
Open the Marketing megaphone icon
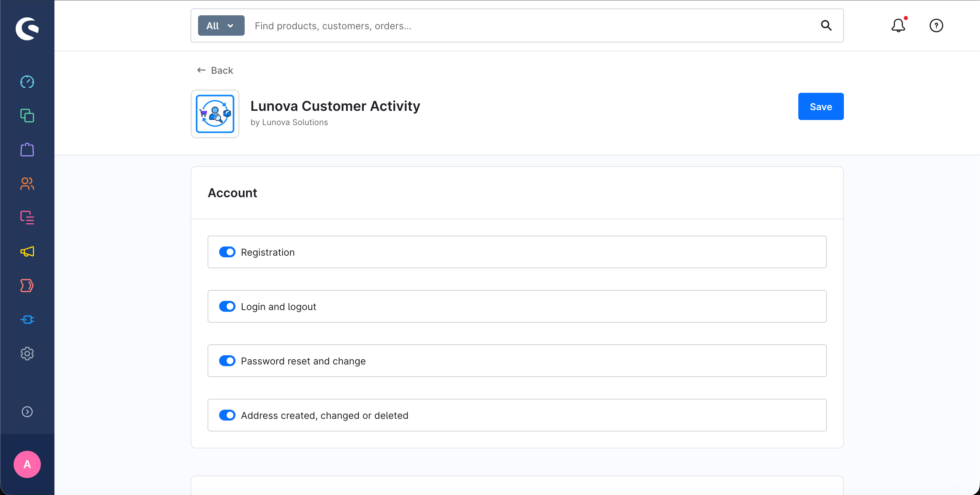tap(27, 251)
